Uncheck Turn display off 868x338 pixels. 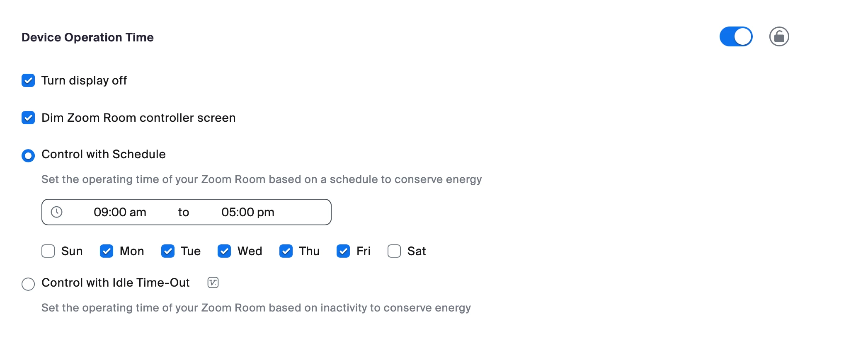28,80
